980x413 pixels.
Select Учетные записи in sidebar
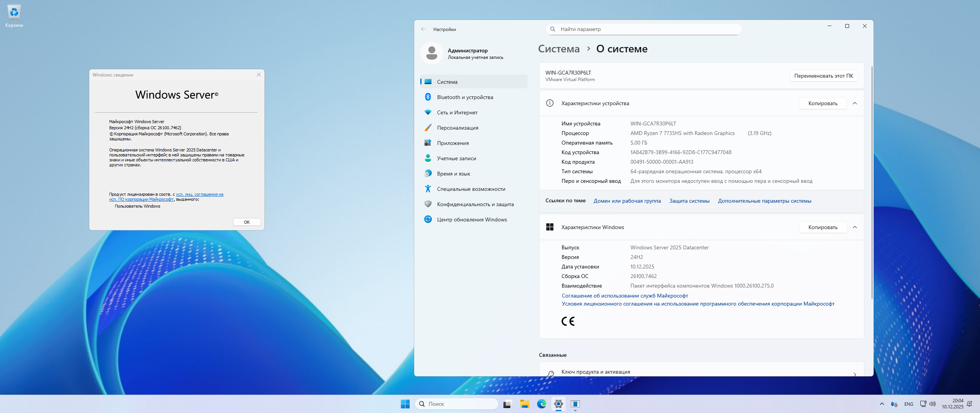456,158
